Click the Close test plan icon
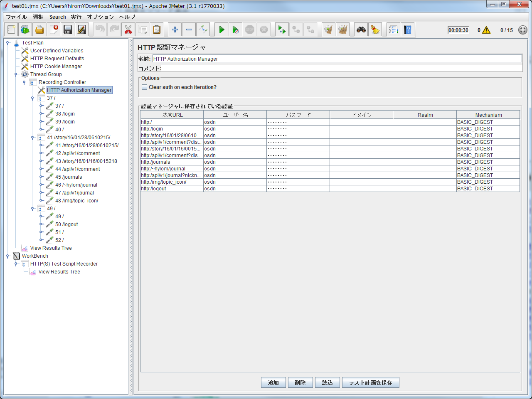Image resolution: width=532 pixels, height=399 pixels. [x=54, y=30]
